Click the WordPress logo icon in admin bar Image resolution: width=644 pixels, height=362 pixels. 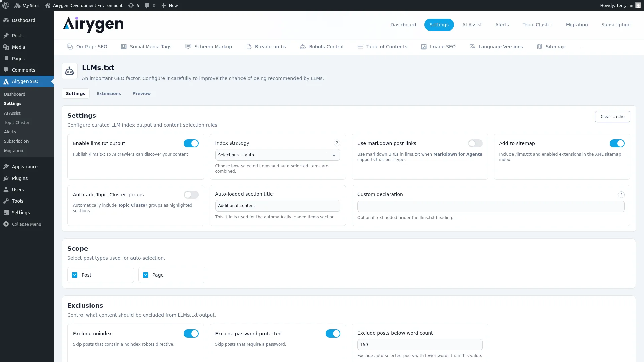click(6, 5)
